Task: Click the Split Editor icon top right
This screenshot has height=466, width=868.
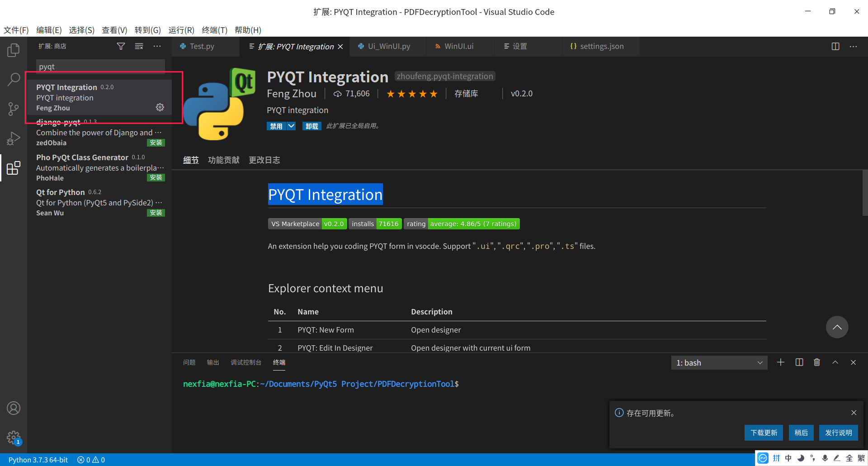Action: (x=835, y=46)
